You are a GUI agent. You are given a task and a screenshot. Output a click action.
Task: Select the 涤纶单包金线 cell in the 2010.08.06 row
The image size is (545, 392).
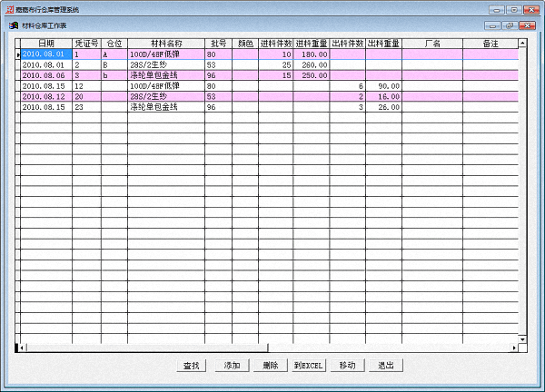(x=165, y=75)
